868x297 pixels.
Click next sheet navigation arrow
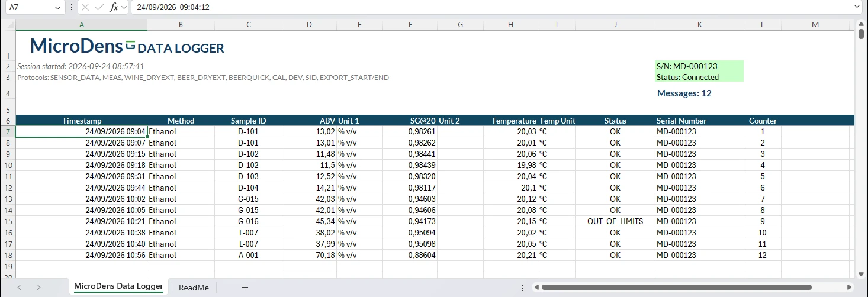pos(38,288)
